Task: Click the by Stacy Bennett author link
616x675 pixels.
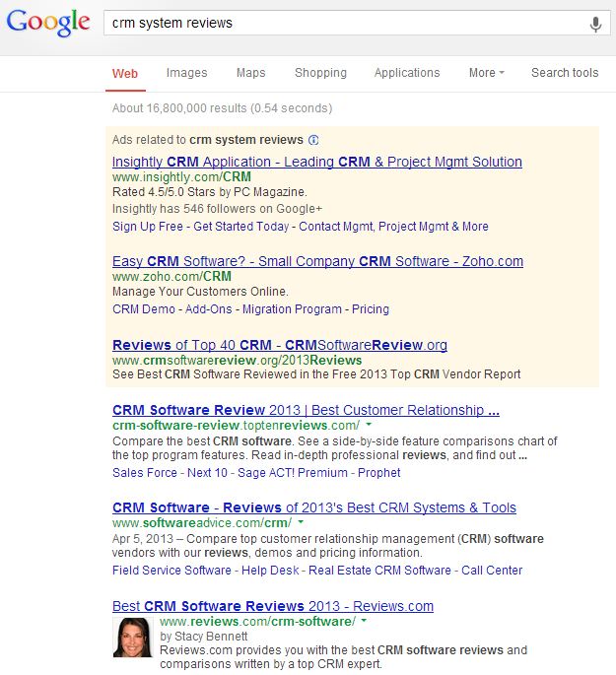Action: coord(204,637)
